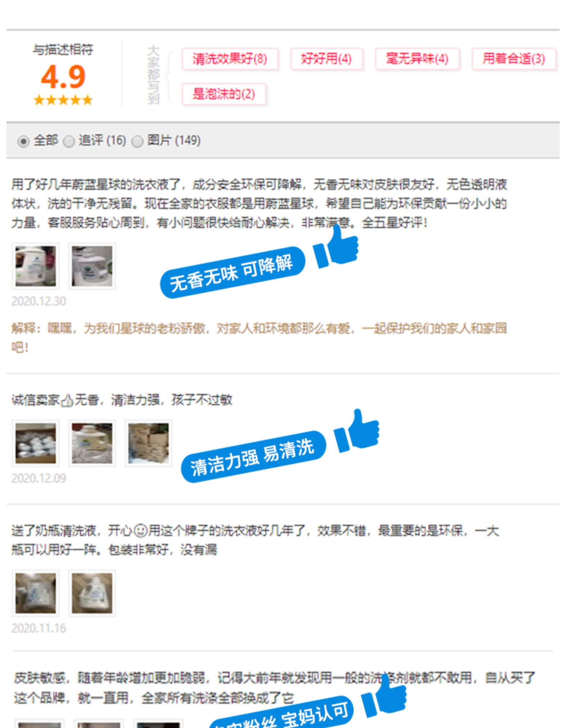
Task: Open first photo of 2020.11.16 review
Action: (x=36, y=593)
